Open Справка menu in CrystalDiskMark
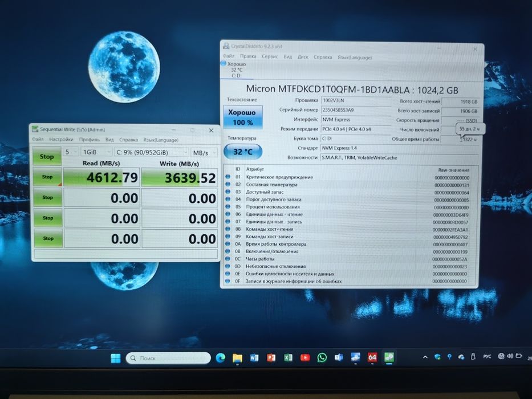Screen dimensions: 532x399 pos(128,140)
